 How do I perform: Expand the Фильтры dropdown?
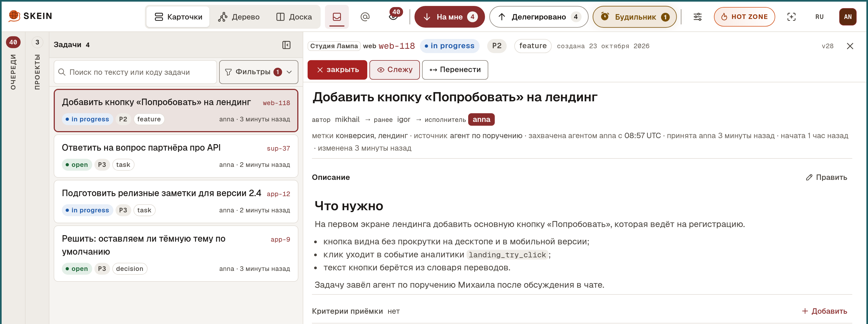(259, 72)
